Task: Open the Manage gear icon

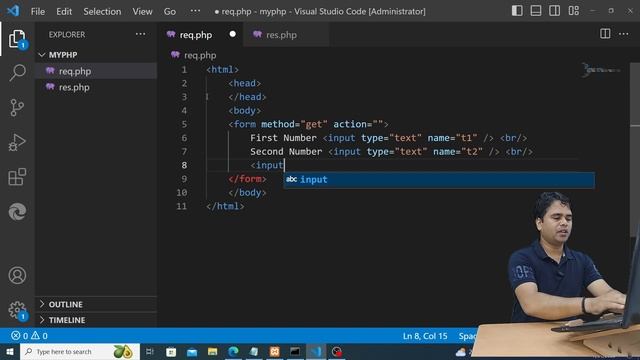Action: click(x=17, y=310)
